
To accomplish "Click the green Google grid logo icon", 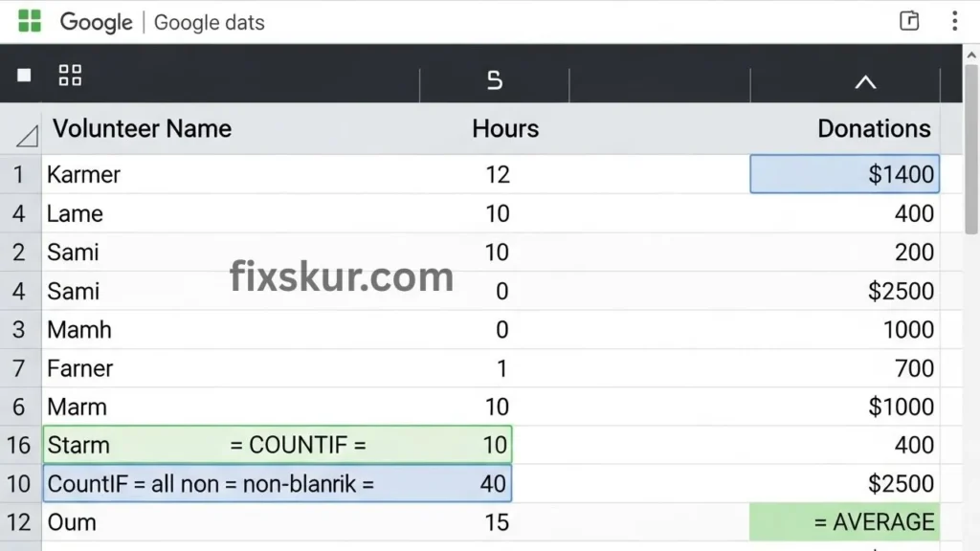I will click(30, 21).
